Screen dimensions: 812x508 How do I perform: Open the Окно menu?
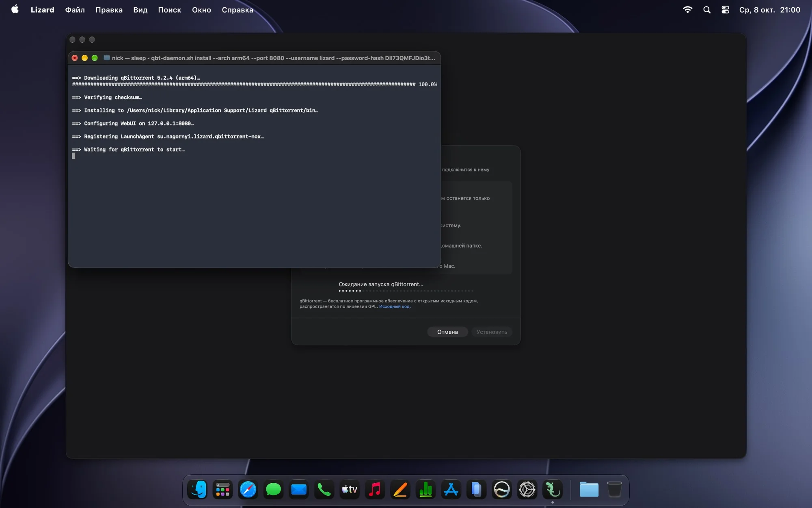pyautogui.click(x=201, y=10)
